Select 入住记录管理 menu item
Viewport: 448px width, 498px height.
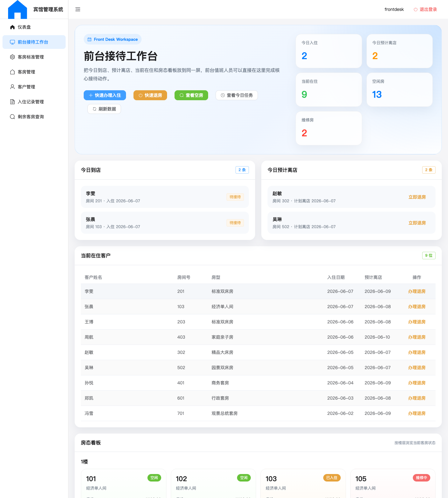point(34,102)
